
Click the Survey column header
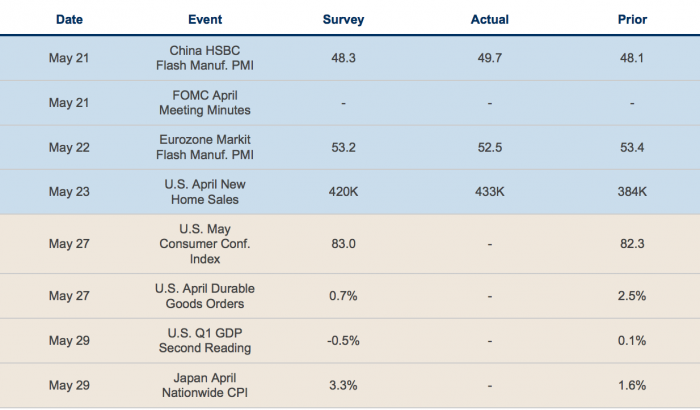click(344, 19)
